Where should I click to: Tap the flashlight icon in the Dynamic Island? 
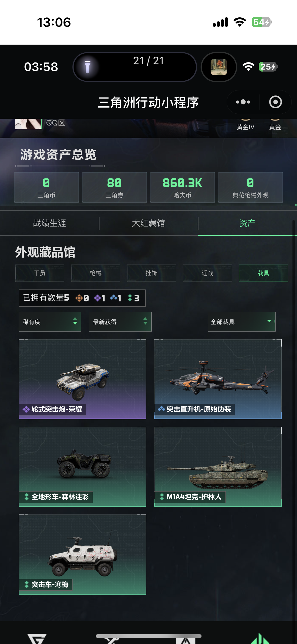tap(87, 67)
